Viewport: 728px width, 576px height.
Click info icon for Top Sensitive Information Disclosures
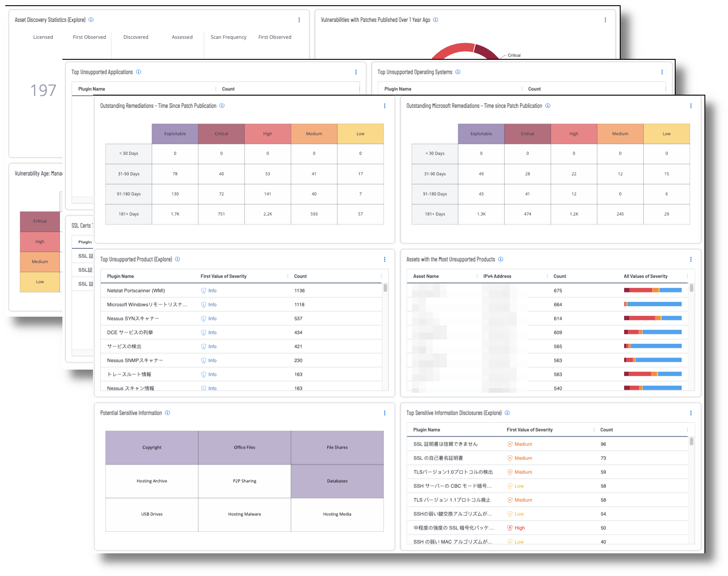coord(507,413)
